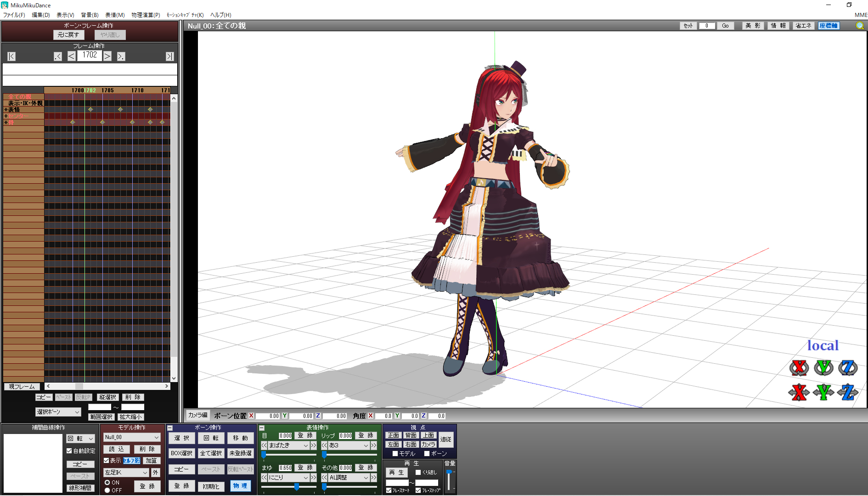
Task: Open the あ3 lip morph dropdown
Action: [x=349, y=445]
